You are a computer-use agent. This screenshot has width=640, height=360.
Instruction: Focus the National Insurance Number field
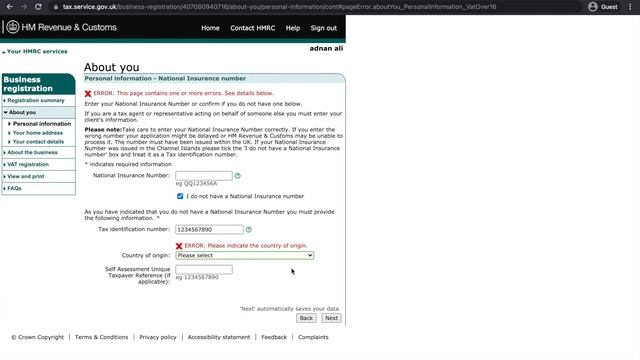click(x=204, y=176)
